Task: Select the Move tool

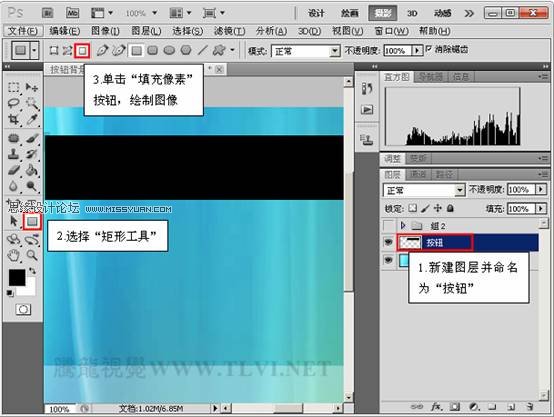Action: pos(32,87)
